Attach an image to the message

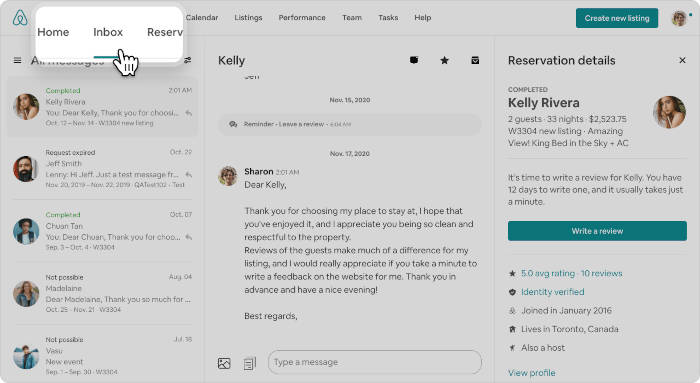pos(224,363)
